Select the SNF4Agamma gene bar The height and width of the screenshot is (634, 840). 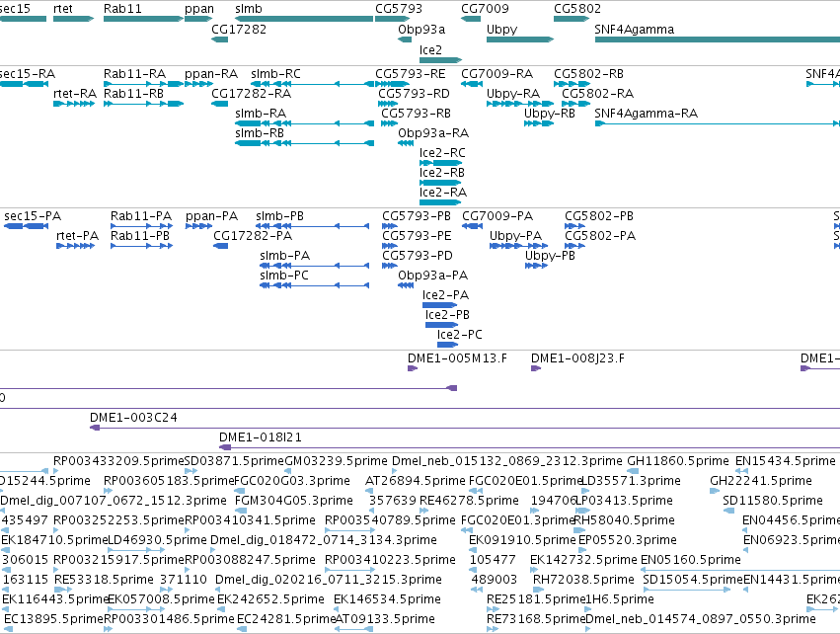718,40
